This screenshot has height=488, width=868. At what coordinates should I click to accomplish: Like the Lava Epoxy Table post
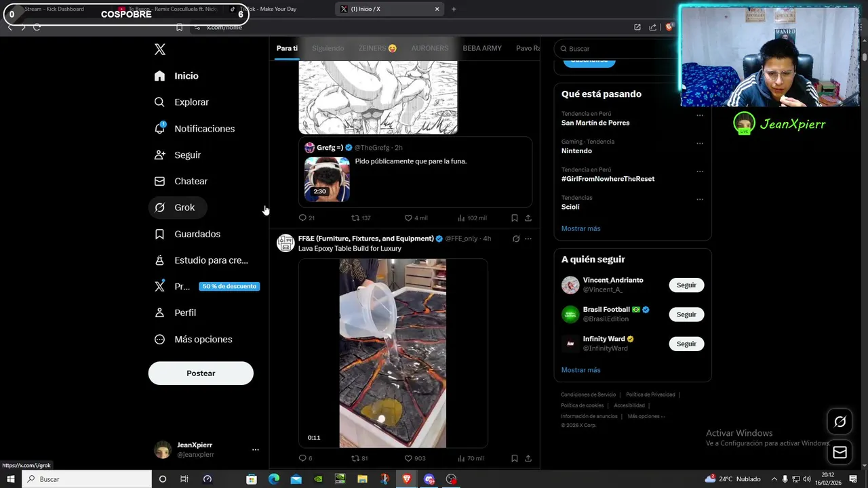[x=415, y=458]
